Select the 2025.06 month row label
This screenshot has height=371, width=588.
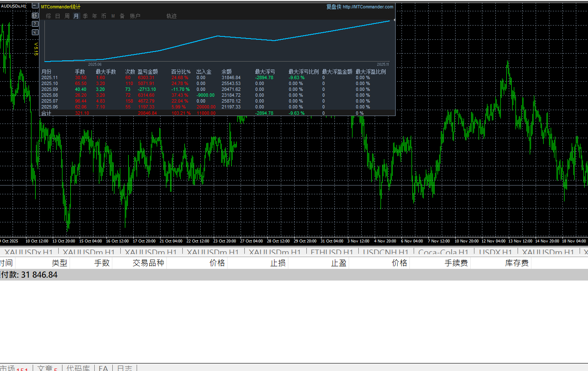(49, 107)
